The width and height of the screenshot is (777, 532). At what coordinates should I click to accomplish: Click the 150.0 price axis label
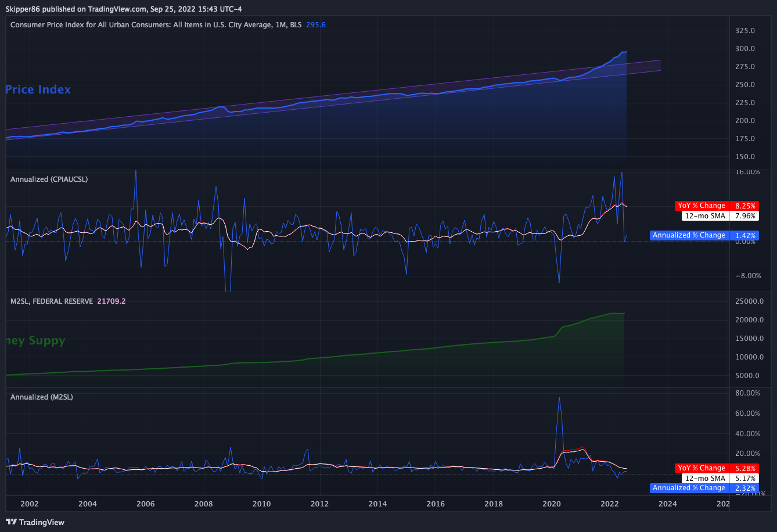pyautogui.click(x=744, y=156)
